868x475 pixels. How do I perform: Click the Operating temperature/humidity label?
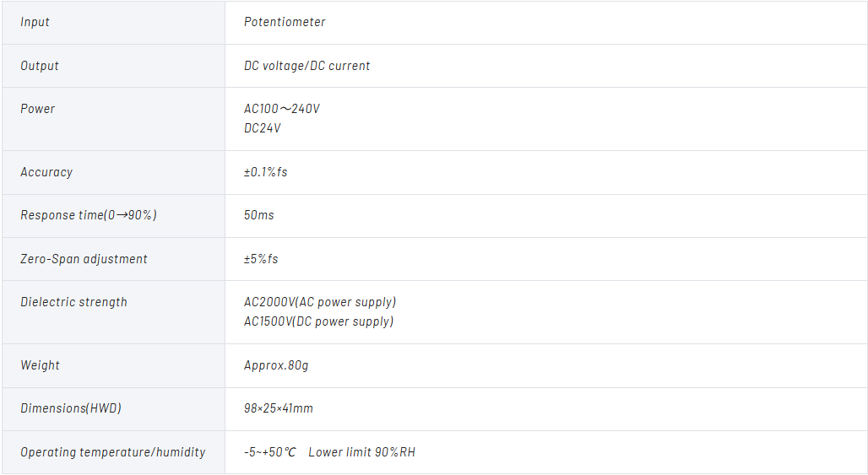point(113,452)
